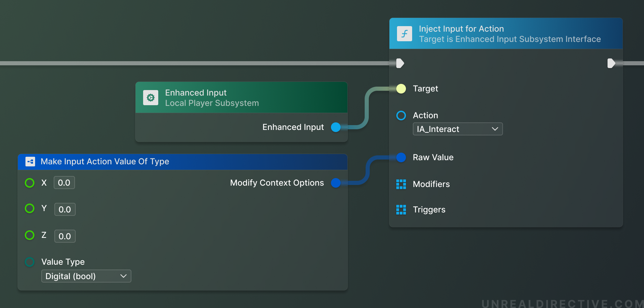Open the Value Type Digital (bool) dropdown
The width and height of the screenshot is (644, 308).
tap(86, 276)
